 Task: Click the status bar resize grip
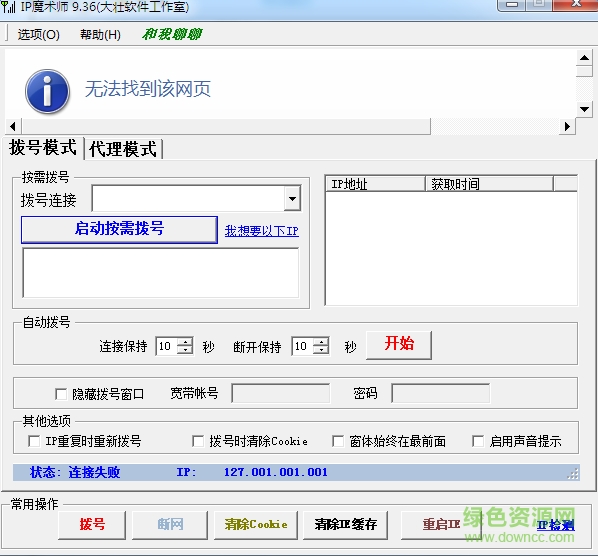pos(573,474)
